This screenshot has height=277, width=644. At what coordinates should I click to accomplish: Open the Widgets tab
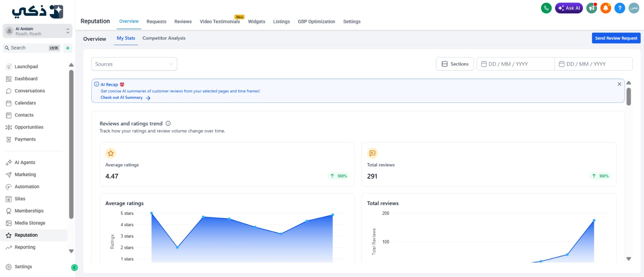tap(256, 22)
